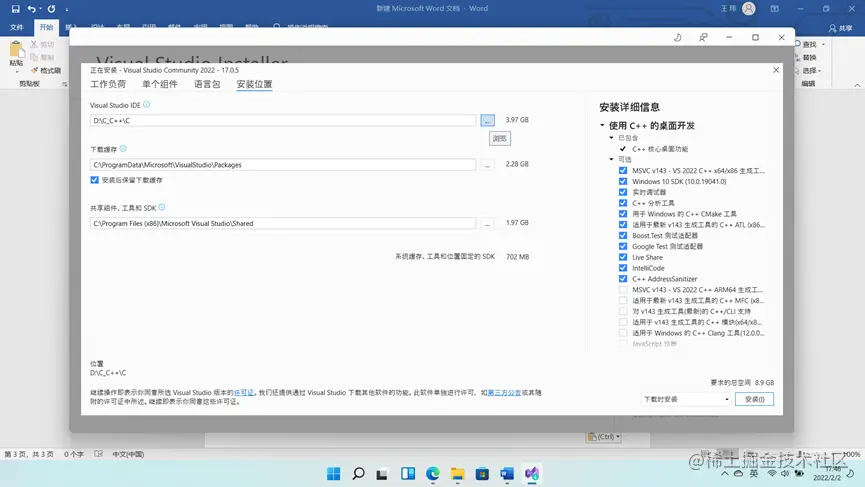Click the share icon in Word ribbon
865x487 pixels.
pyautogui.click(x=840, y=28)
